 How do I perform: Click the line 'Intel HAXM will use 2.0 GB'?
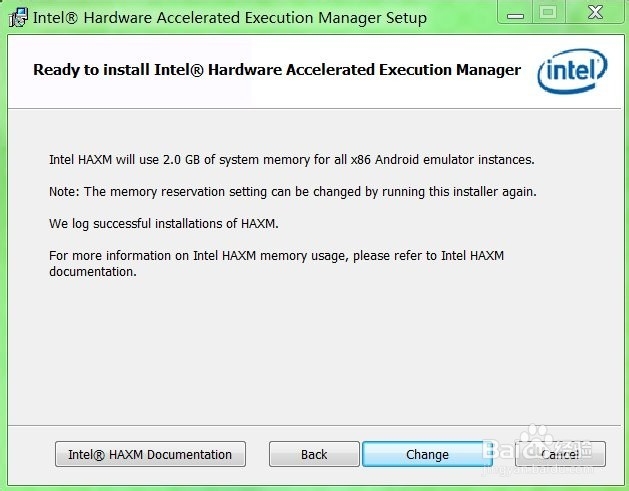[292, 160]
